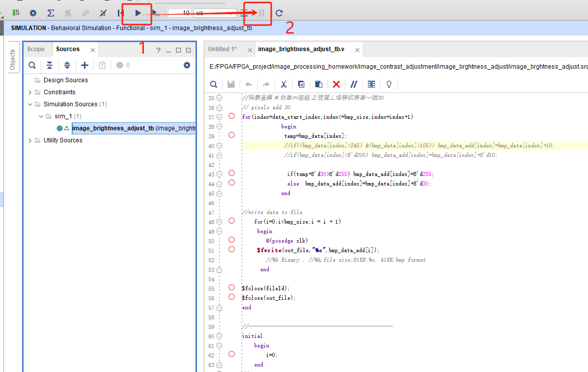Click the Cut scissors icon in editor toolbar
This screenshot has width=588, height=372.
tap(283, 84)
